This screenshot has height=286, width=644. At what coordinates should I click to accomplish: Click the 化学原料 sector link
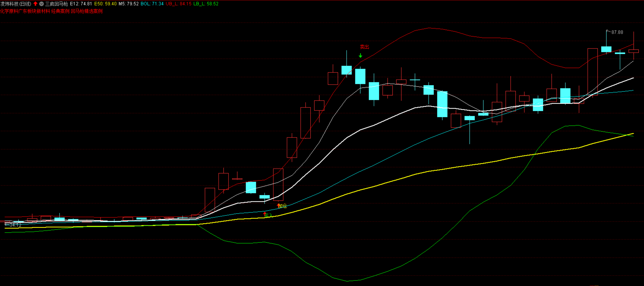click(9, 11)
